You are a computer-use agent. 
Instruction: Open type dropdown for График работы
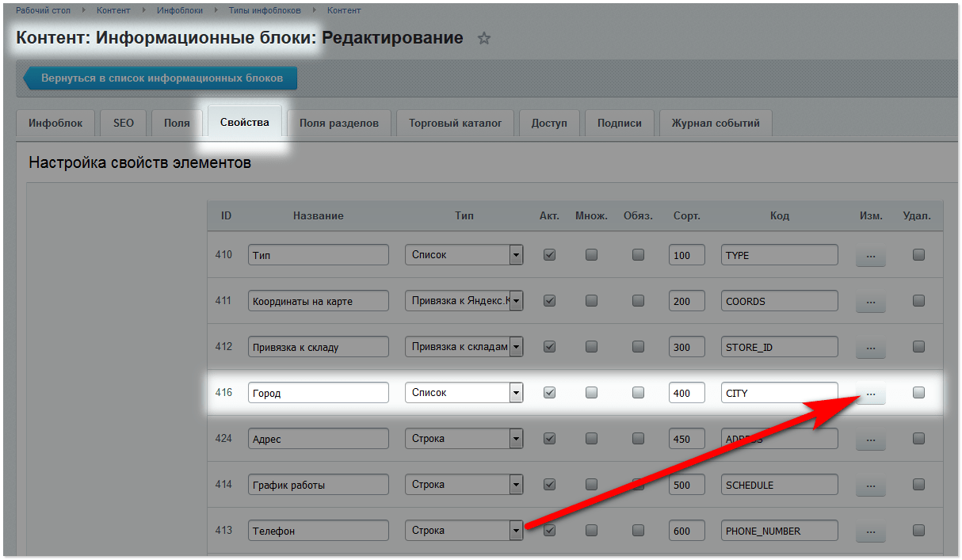click(x=464, y=485)
